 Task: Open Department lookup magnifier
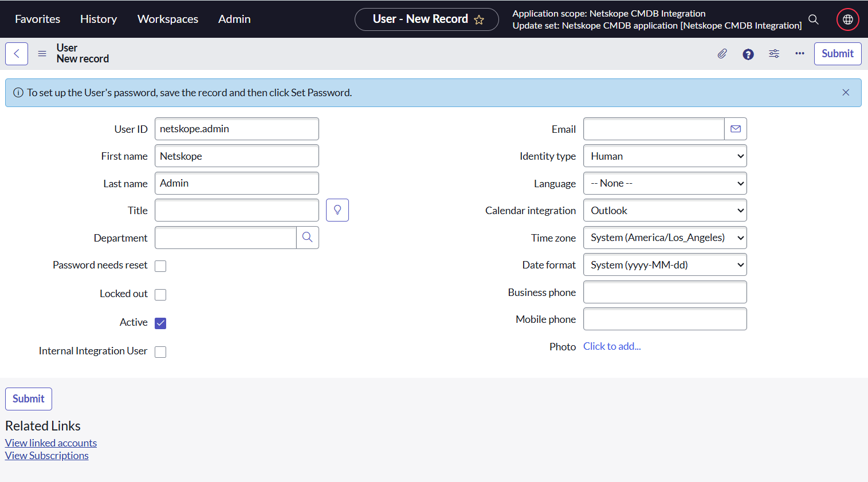click(308, 238)
